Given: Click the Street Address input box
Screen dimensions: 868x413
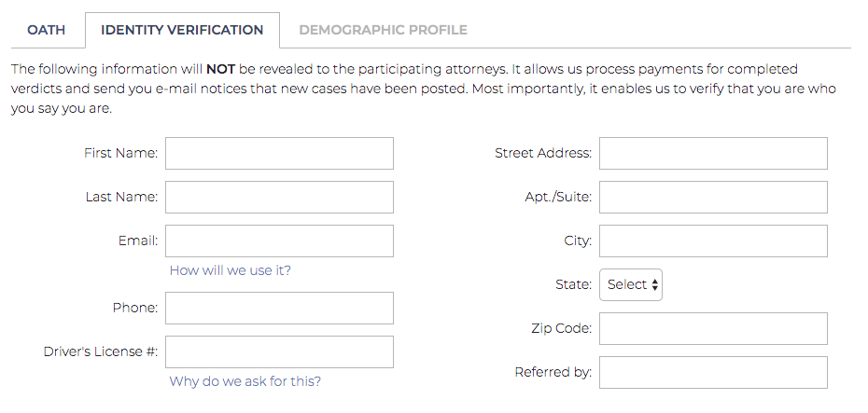Looking at the screenshot, I should click(x=713, y=154).
